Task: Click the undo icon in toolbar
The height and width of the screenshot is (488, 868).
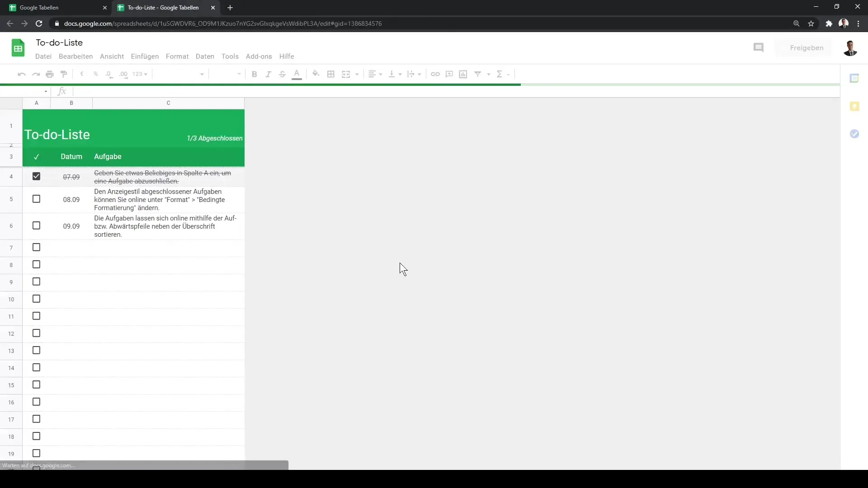Action: tap(21, 74)
